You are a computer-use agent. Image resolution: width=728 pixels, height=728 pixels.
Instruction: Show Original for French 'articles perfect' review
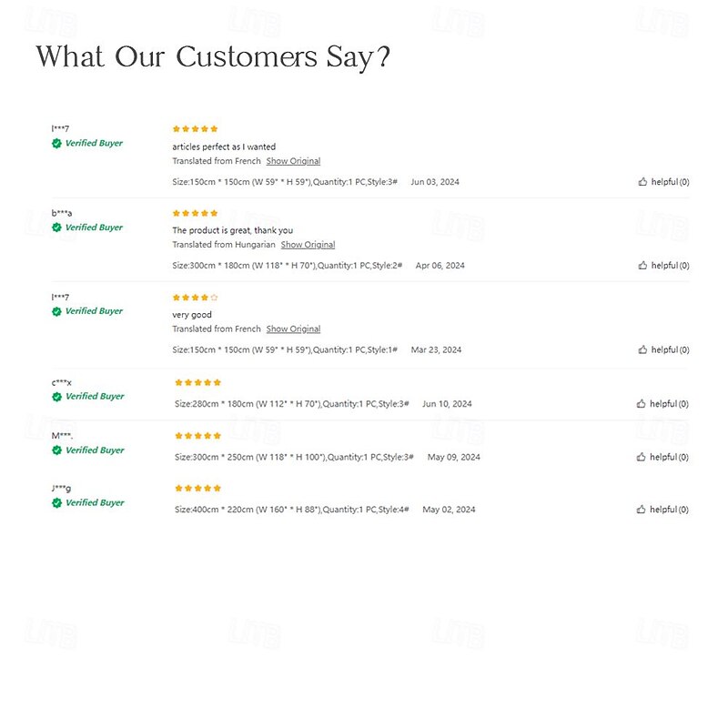tap(293, 161)
